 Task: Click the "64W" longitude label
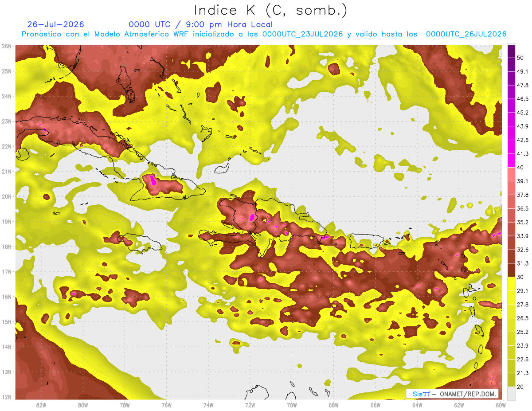tap(417, 405)
